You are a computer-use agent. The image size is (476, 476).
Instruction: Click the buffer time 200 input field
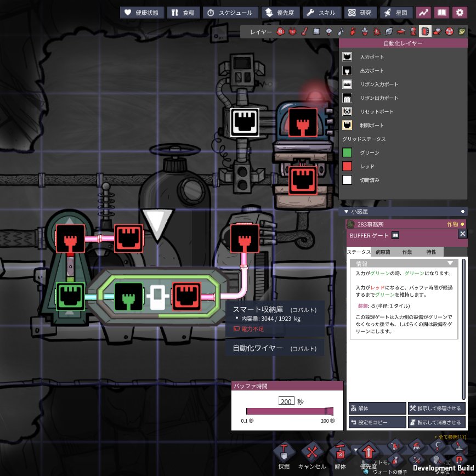tap(286, 401)
